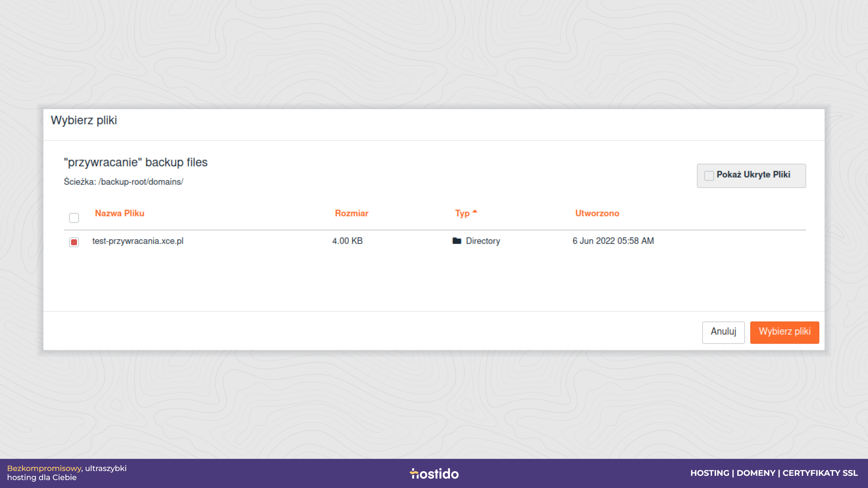868x488 pixels.
Task: Click the HOSTING footer text
Action: pyautogui.click(x=710, y=473)
